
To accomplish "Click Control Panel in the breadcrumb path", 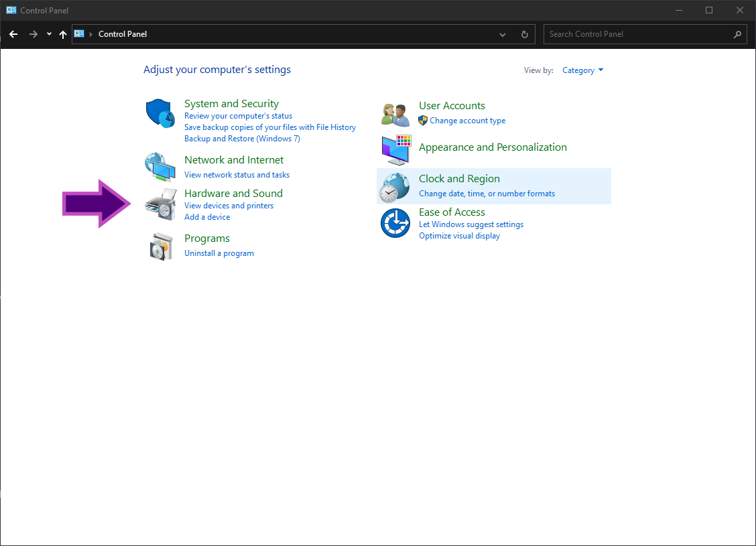I will pos(123,34).
